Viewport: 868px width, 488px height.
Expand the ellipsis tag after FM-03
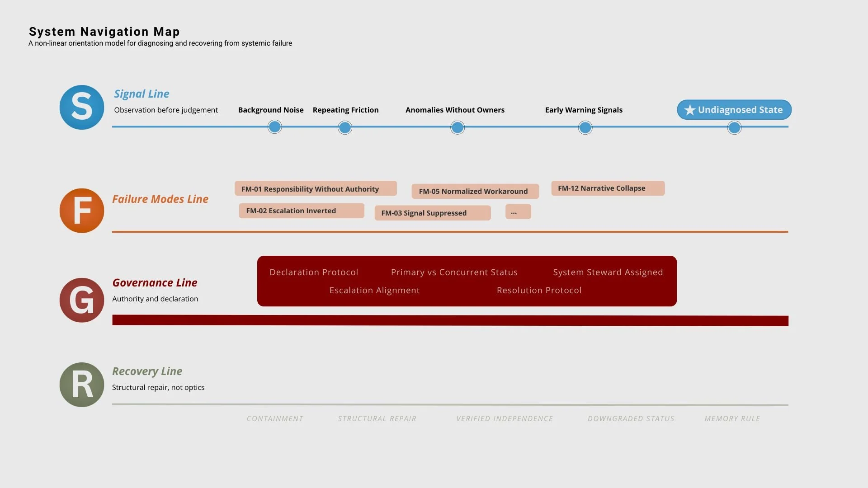pyautogui.click(x=518, y=211)
